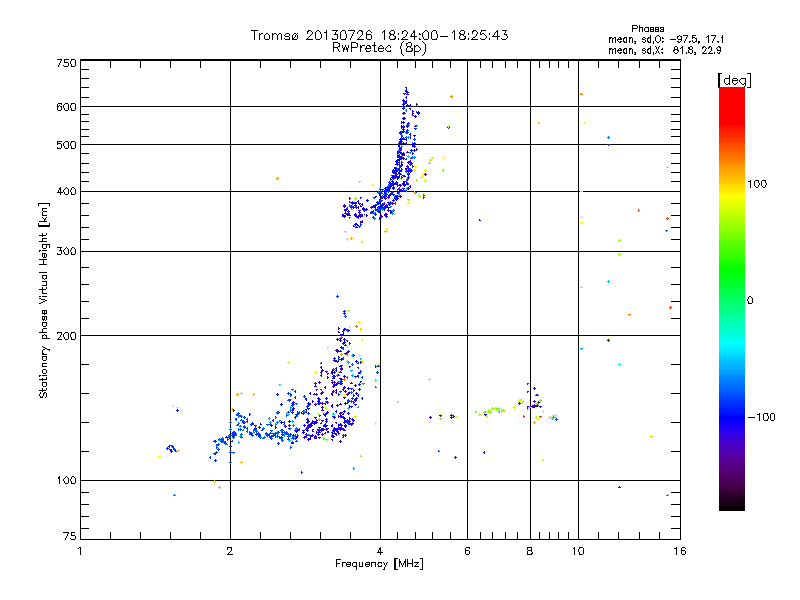Click y-axis tick label '750'
This screenshot has height=600, width=800.
(66, 63)
